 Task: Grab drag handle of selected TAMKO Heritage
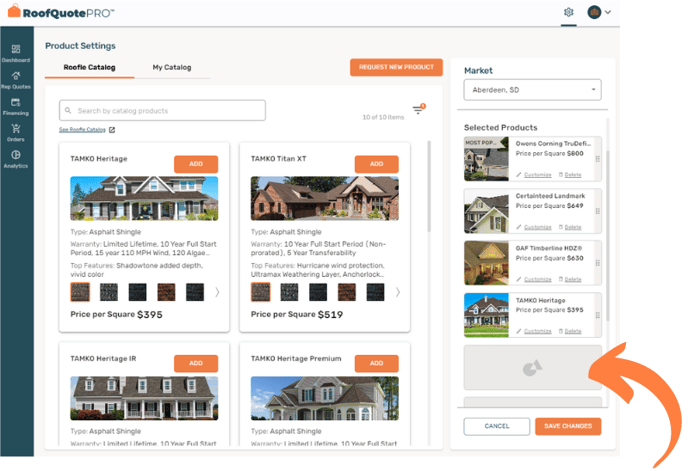pyautogui.click(x=598, y=315)
